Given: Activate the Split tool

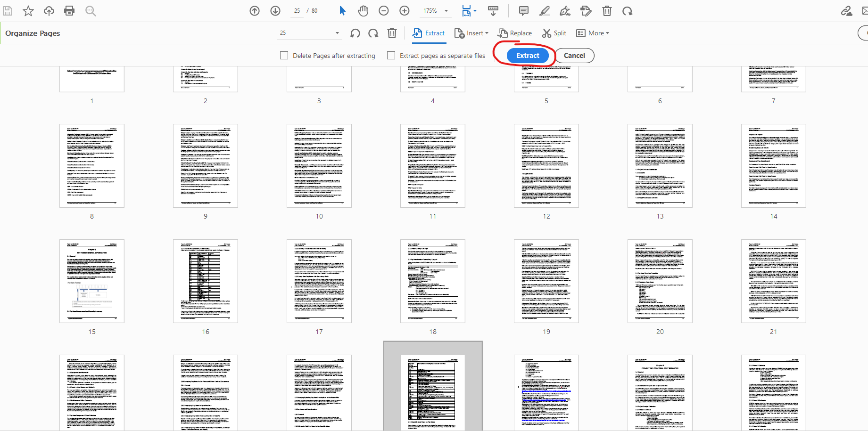Looking at the screenshot, I should click(x=554, y=33).
